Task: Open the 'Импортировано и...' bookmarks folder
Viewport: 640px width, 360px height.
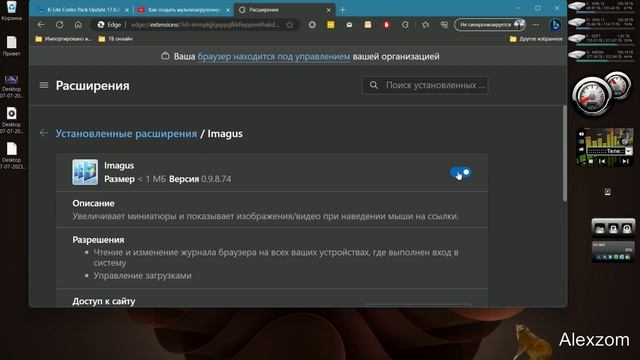Action: (x=63, y=39)
